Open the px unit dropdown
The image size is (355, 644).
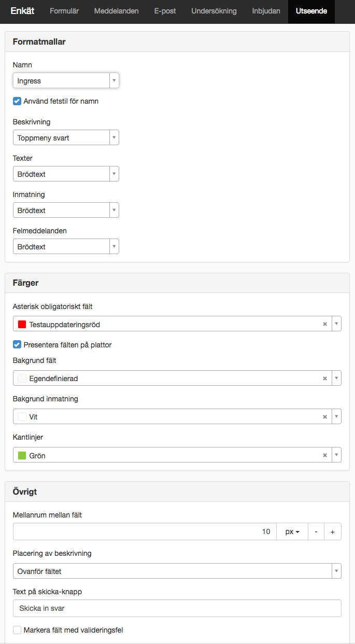coord(293,531)
